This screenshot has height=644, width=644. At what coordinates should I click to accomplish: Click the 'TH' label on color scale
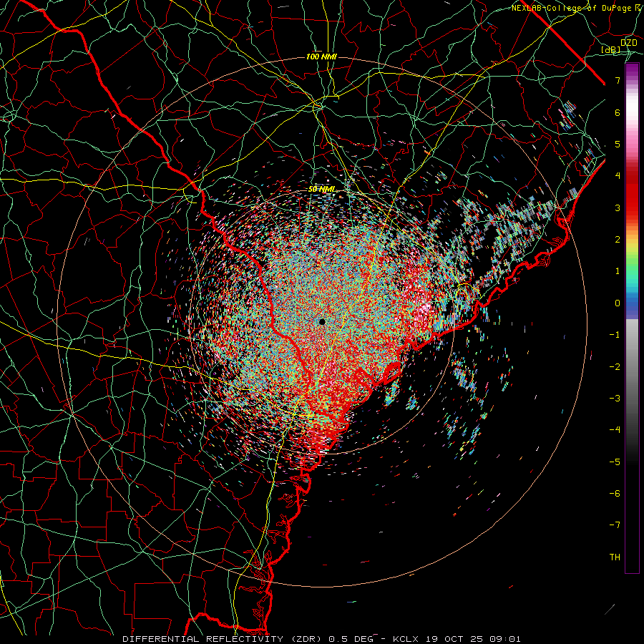(615, 557)
